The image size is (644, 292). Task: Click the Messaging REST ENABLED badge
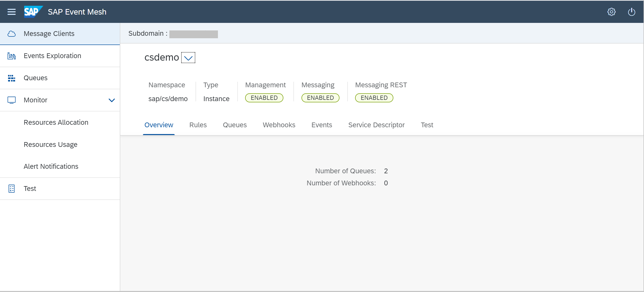click(x=374, y=98)
